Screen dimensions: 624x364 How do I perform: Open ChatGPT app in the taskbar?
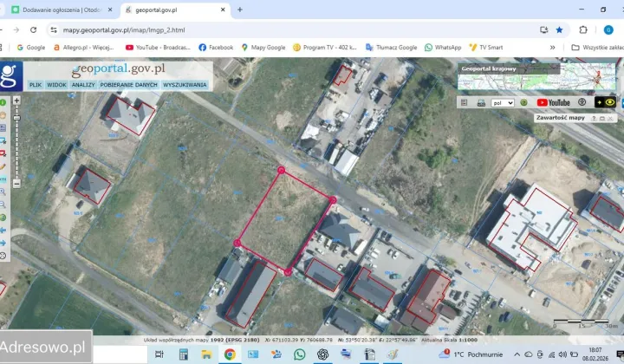[322, 354]
